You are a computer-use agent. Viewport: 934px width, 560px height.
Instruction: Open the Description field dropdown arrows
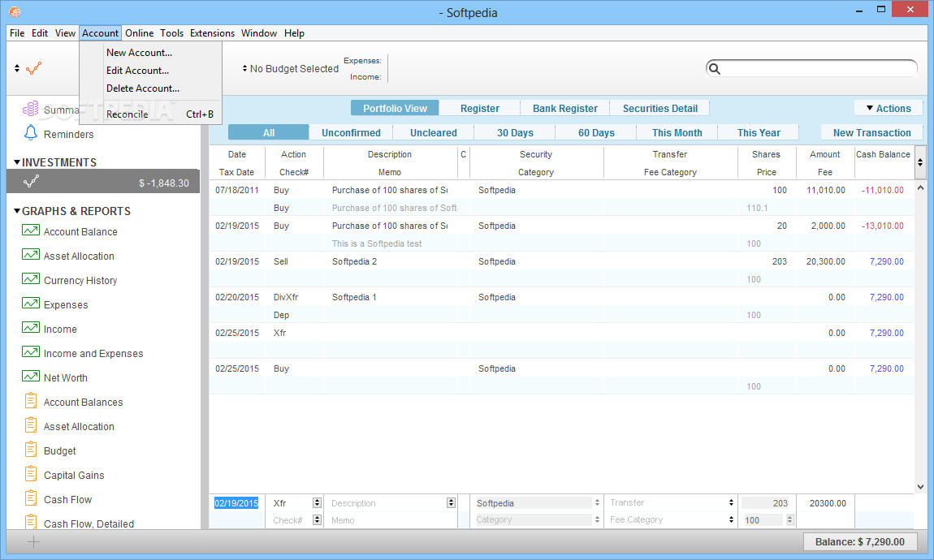pos(451,503)
